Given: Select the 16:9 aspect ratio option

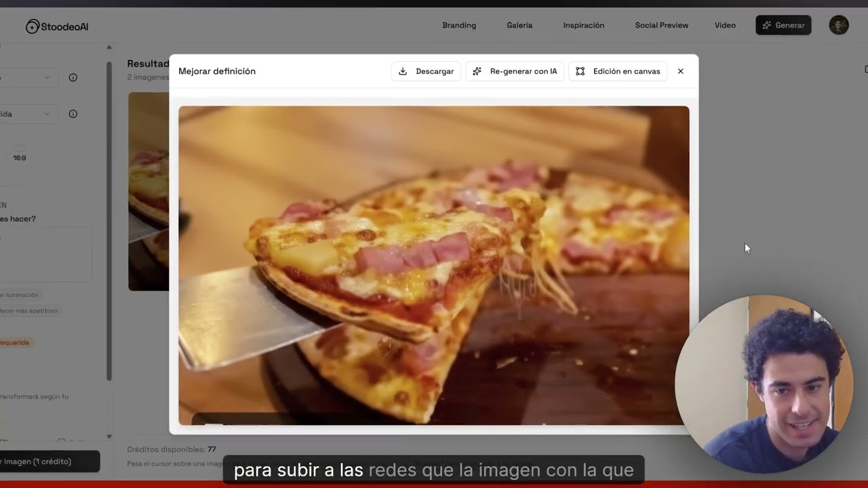Looking at the screenshot, I should coord(20,154).
